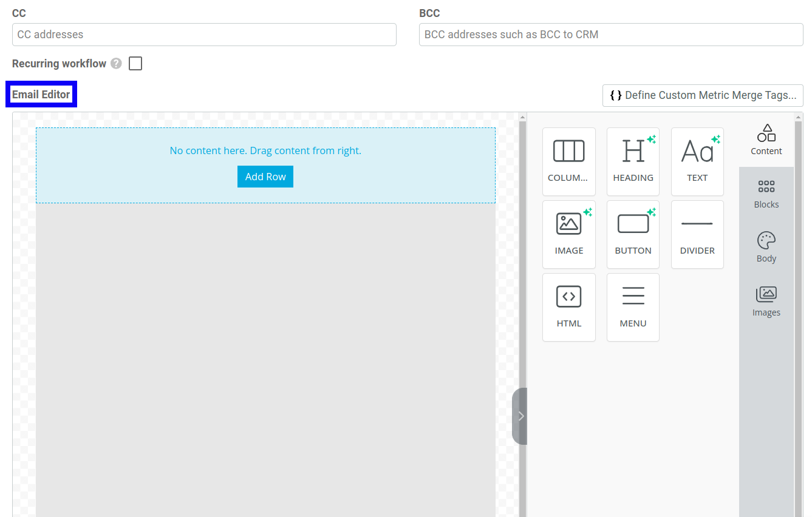
Task: Open Define Custom Metric Merge Tags
Action: [703, 95]
